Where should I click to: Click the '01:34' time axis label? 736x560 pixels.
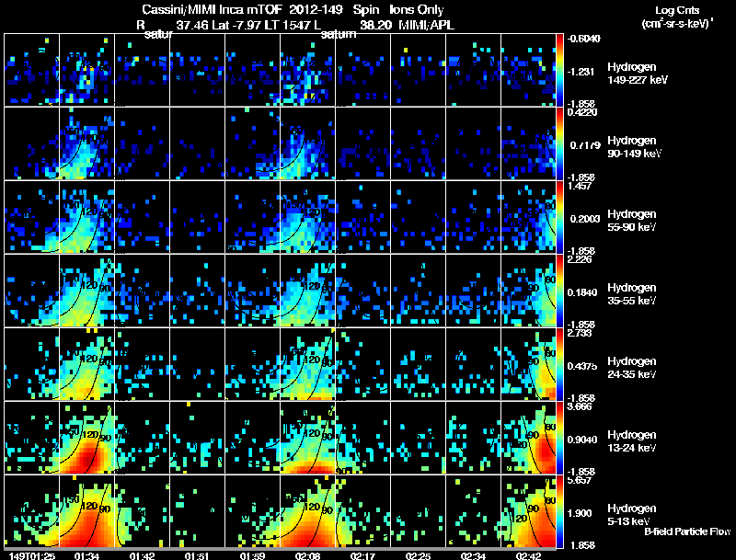pyautogui.click(x=86, y=555)
